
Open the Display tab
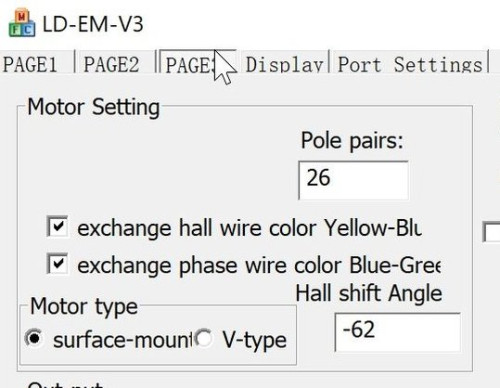pyautogui.click(x=284, y=64)
